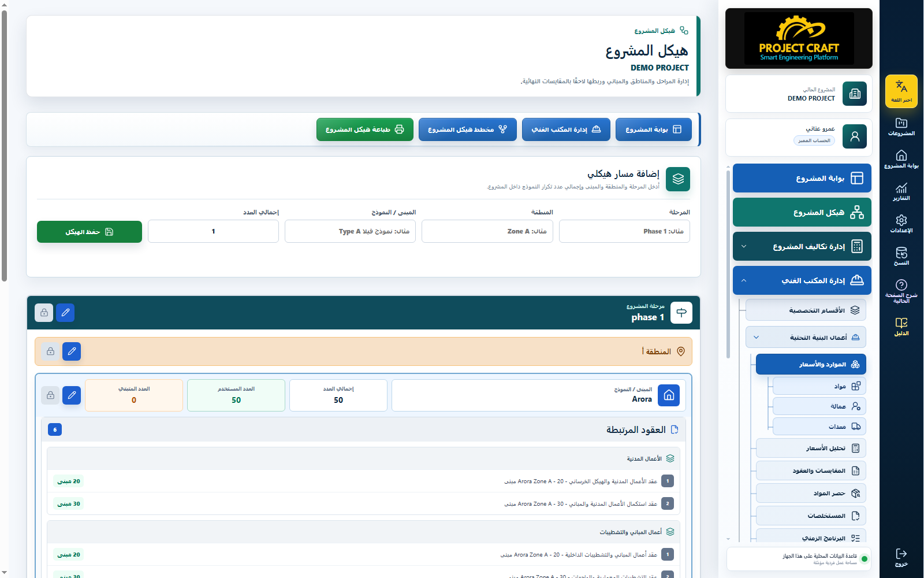Click the المنطقة input field

click(487, 231)
